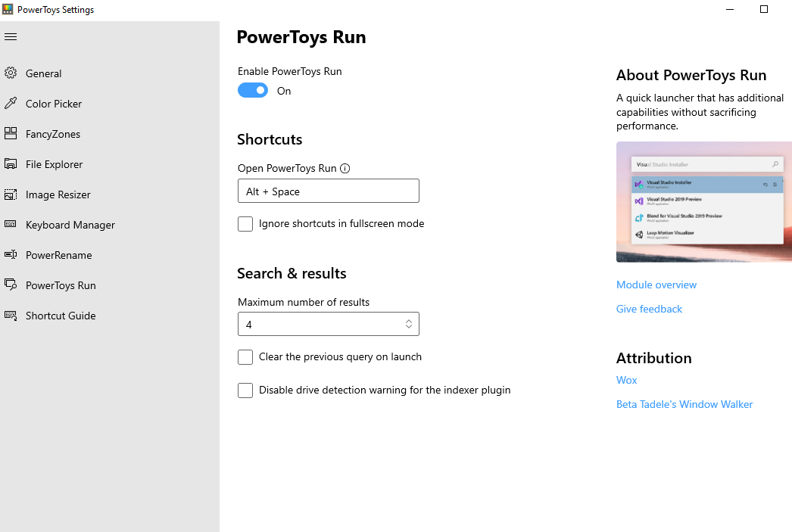792x532 pixels.
Task: Open the hamburger navigation menu
Action: (11, 36)
